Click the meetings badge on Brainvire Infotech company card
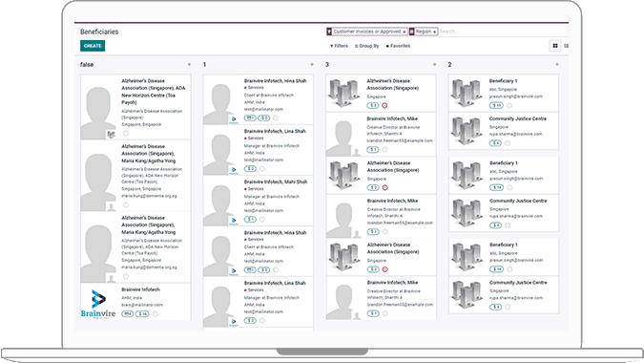Viewport: 644px width, 363px height. coord(127,314)
